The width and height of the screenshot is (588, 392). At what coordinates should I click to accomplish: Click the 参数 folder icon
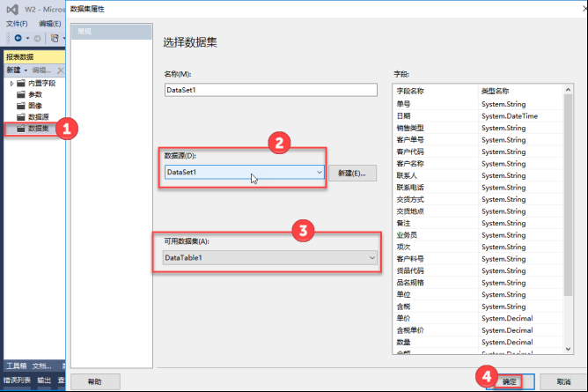click(x=20, y=94)
